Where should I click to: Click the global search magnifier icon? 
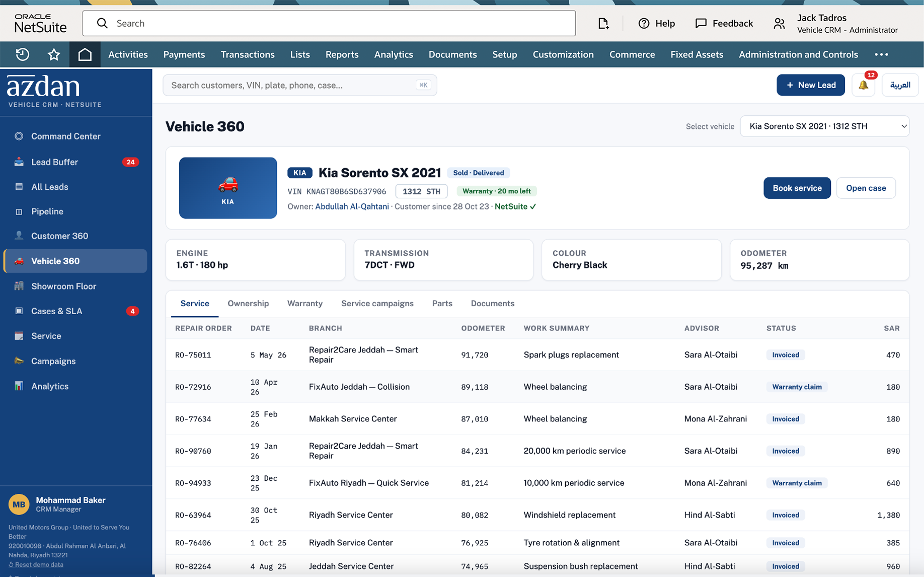(102, 23)
